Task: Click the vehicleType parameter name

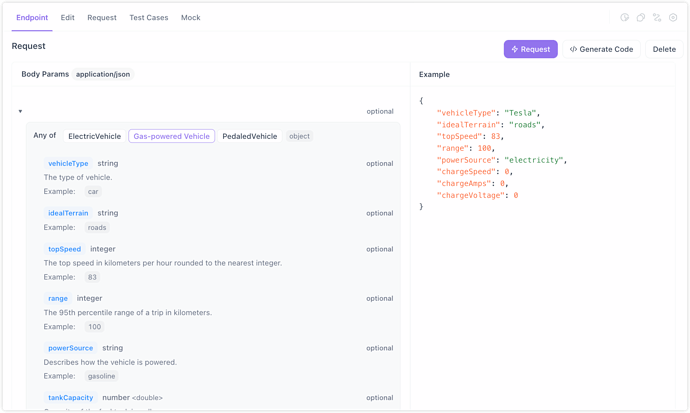Action: (68, 163)
